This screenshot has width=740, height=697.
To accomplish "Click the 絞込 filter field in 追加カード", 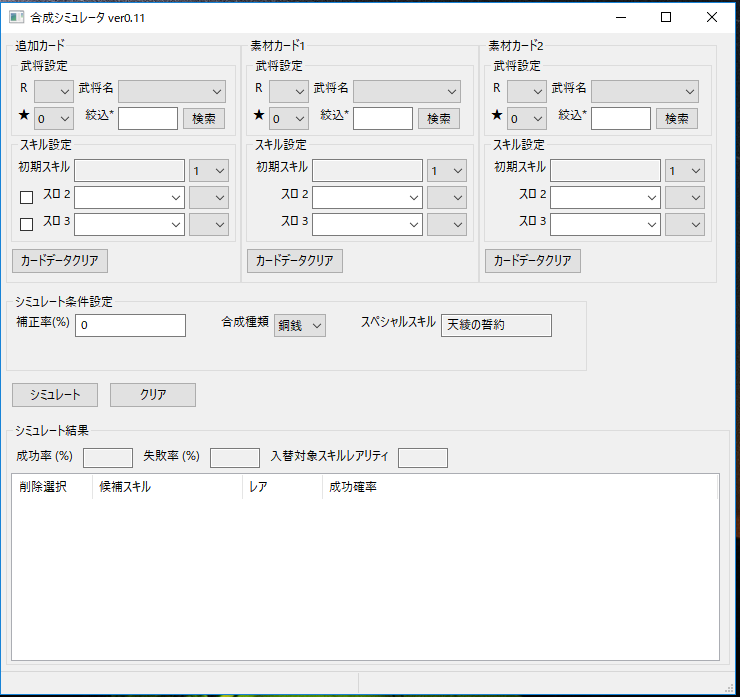I will pyautogui.click(x=148, y=118).
